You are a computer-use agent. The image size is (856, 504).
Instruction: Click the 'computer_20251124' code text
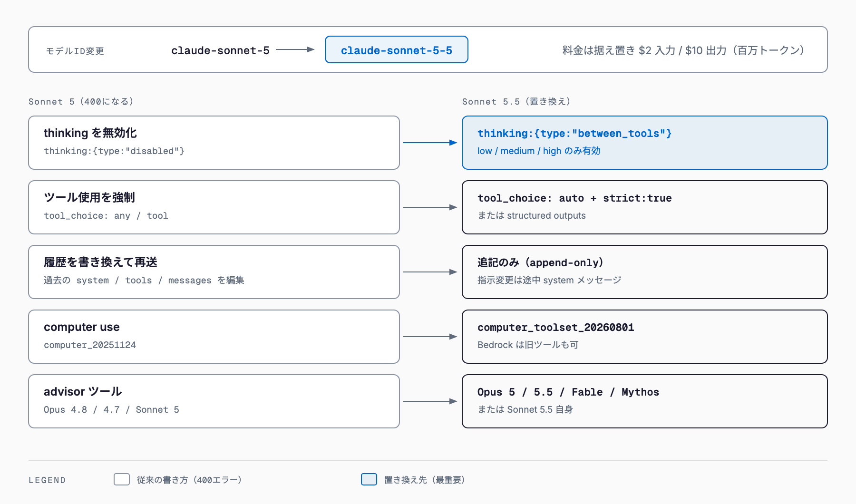pyautogui.click(x=90, y=345)
